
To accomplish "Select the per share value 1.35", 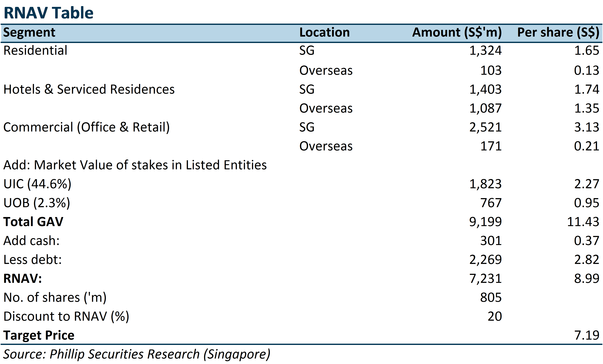I will coord(587,108).
